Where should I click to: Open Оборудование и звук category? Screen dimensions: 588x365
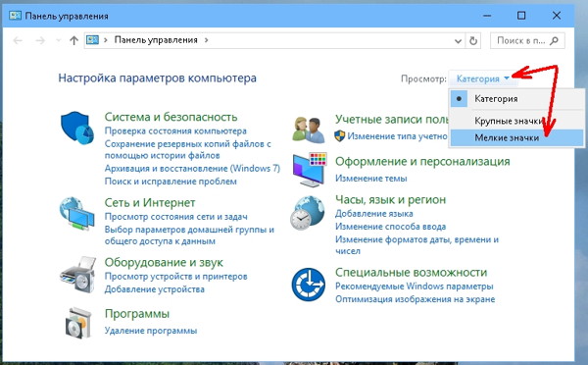(x=164, y=262)
